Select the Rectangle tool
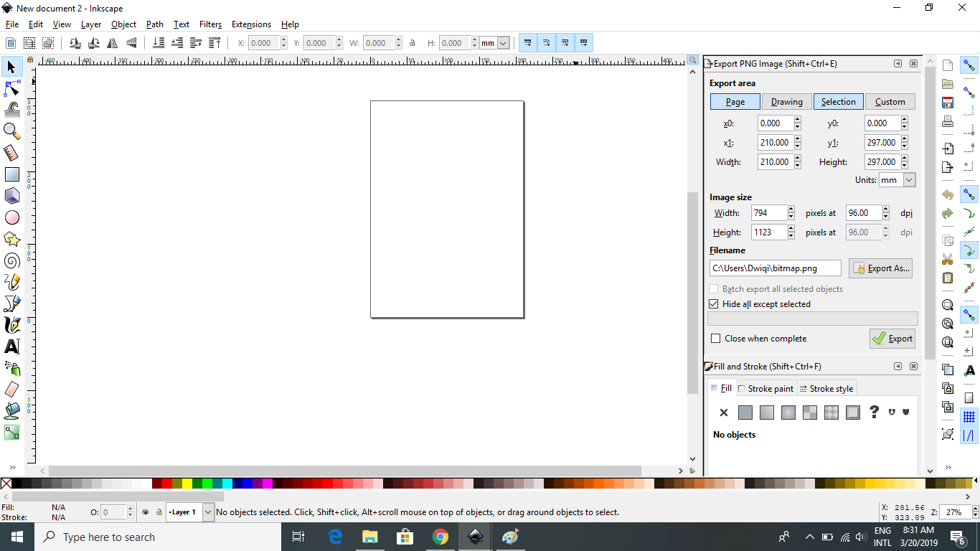Image resolution: width=980 pixels, height=551 pixels. [x=11, y=174]
